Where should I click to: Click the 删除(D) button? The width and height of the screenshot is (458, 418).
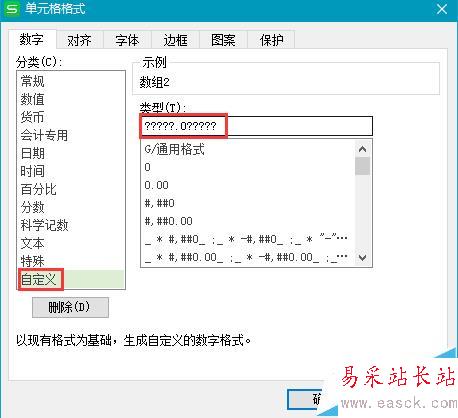70,307
